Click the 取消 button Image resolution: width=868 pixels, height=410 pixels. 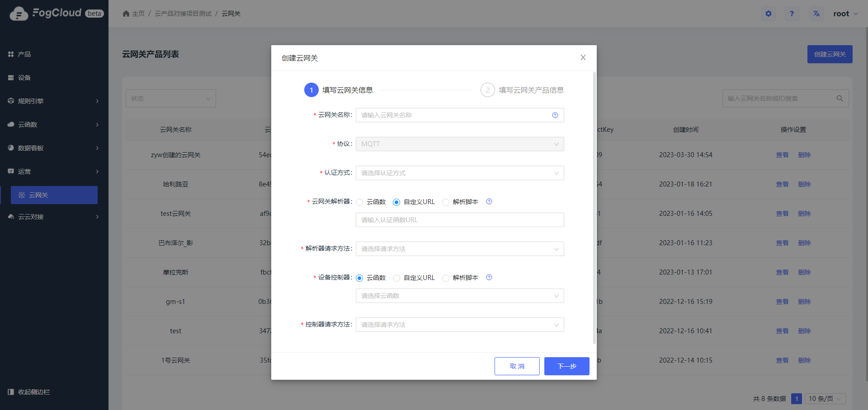(517, 366)
